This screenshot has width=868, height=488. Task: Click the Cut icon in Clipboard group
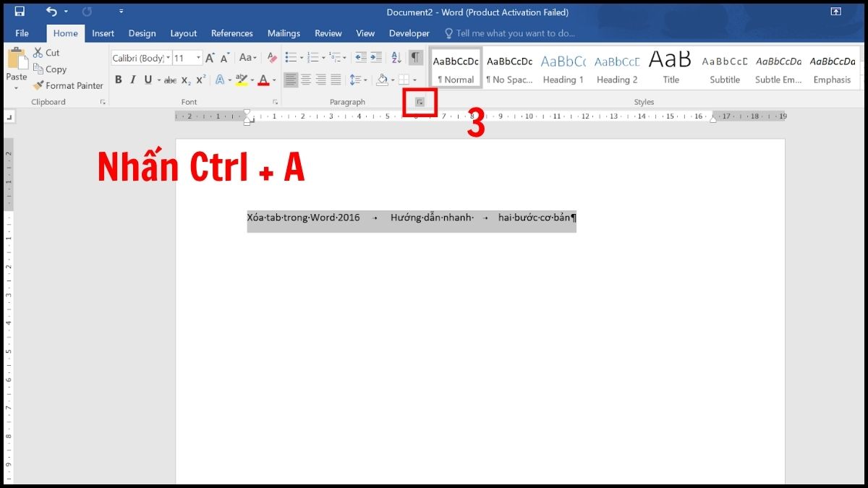click(40, 52)
